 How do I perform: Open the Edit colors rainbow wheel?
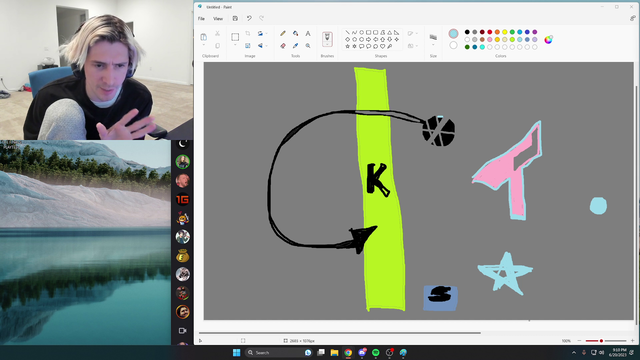(549, 39)
